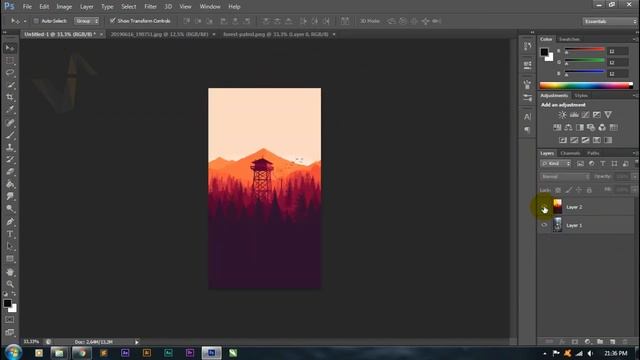Uncheck Show Transform Controls

[x=113, y=20]
